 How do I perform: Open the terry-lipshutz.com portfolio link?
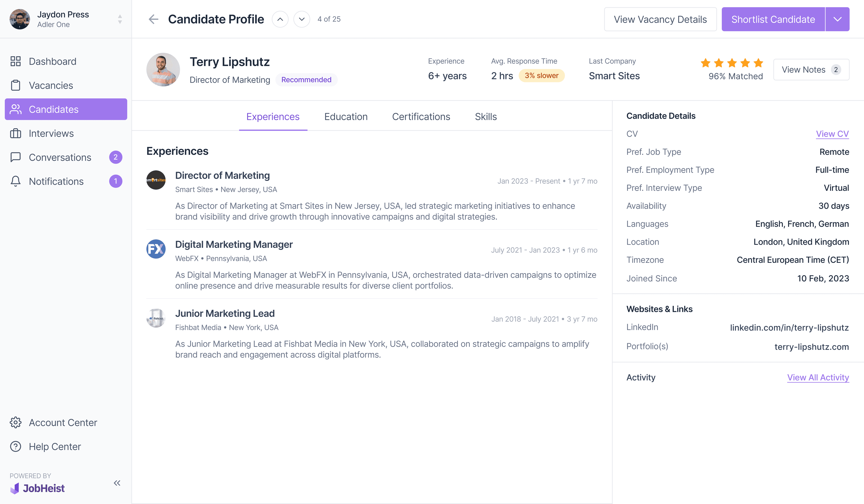click(x=812, y=347)
